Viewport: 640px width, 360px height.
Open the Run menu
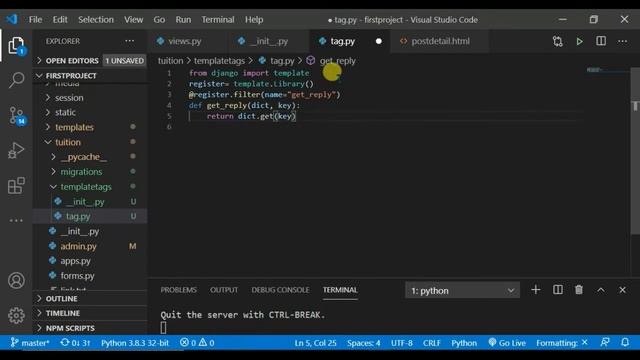coord(183,20)
